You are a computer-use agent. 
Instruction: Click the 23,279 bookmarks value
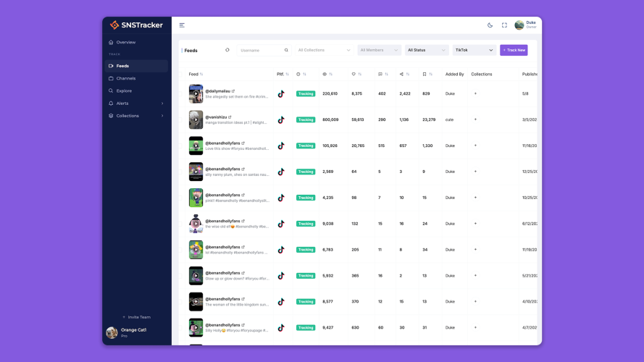tap(429, 120)
